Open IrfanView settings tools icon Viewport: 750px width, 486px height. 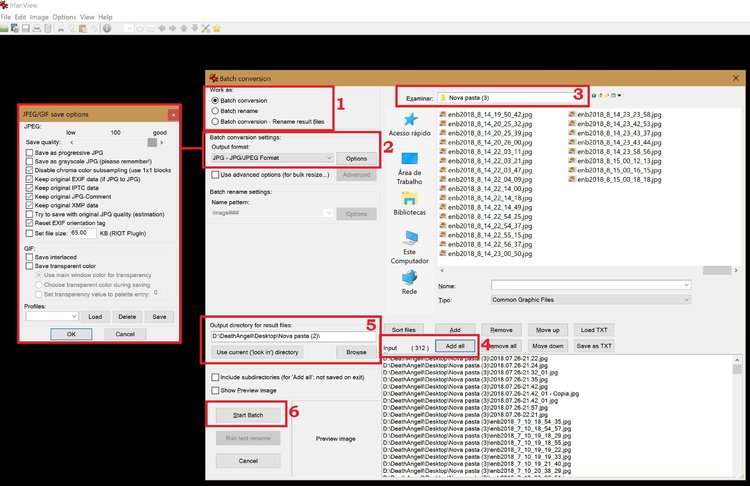(x=205, y=28)
